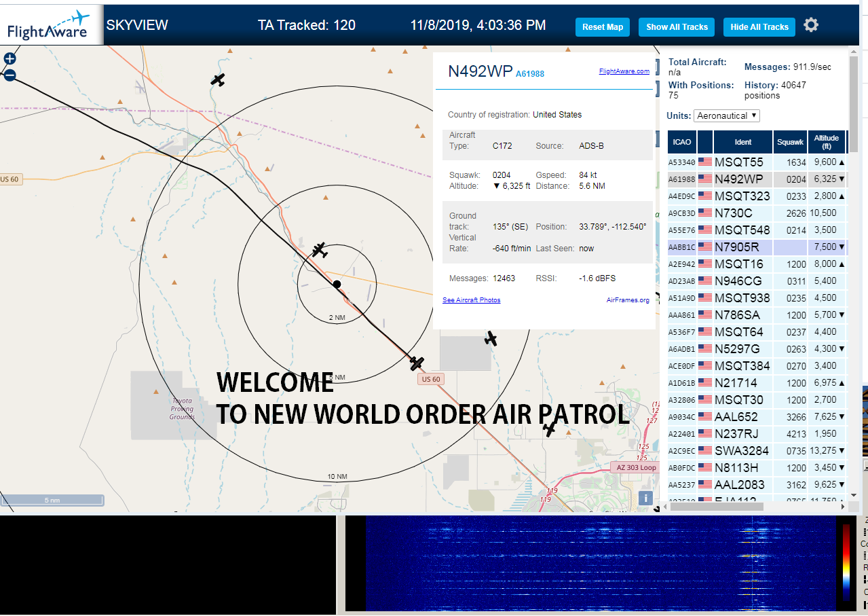Screen dimensions: 868x616
Task: Sort the table by ICAO column
Action: tap(682, 142)
